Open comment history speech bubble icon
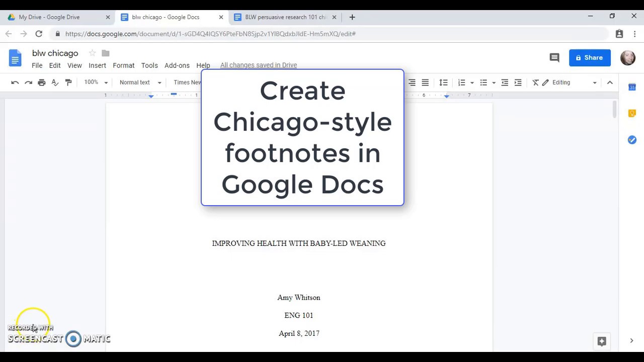Viewport: 644px width, 362px height. click(554, 58)
